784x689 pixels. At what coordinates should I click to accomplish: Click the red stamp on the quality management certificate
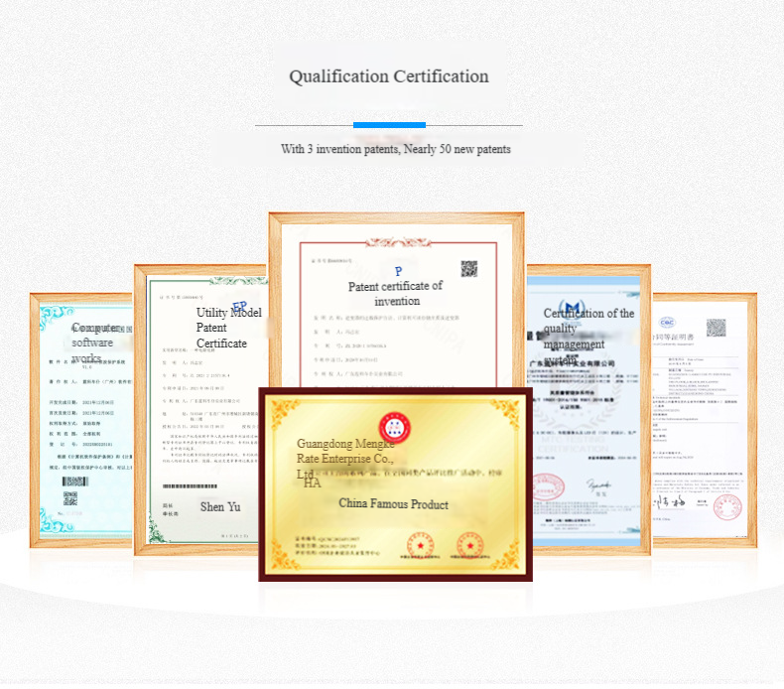tap(546, 486)
